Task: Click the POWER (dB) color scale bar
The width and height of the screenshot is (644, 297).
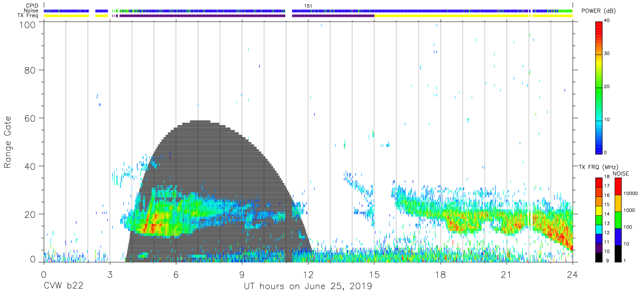Action: [x=599, y=87]
